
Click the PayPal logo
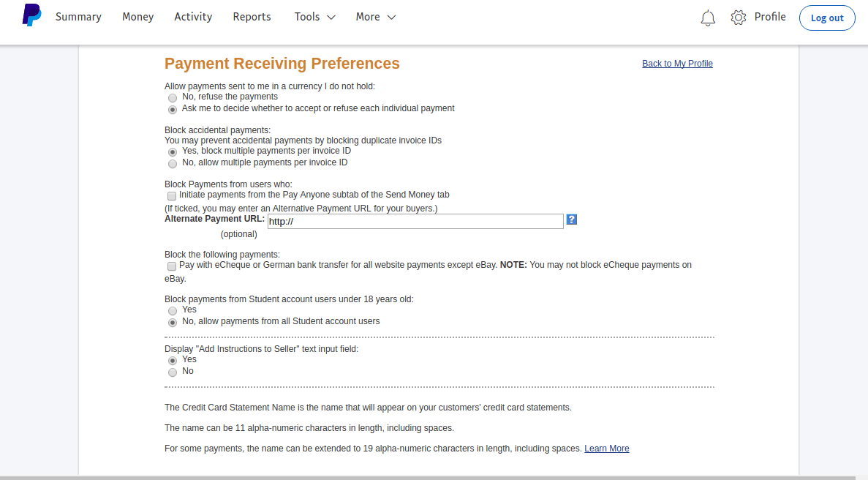[x=31, y=15]
